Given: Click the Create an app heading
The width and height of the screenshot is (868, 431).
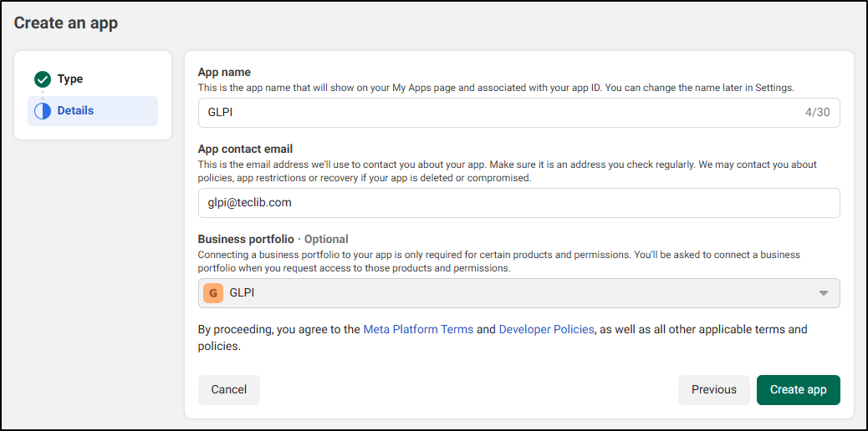Looking at the screenshot, I should point(66,23).
